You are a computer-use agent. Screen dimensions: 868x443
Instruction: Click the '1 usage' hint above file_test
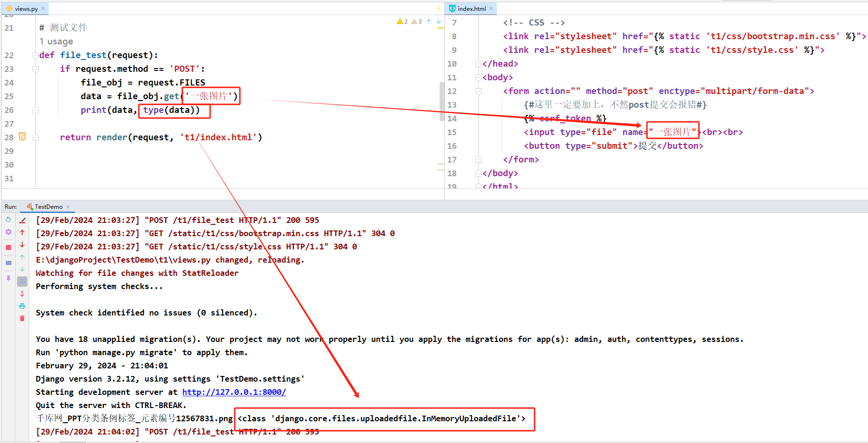pos(56,42)
